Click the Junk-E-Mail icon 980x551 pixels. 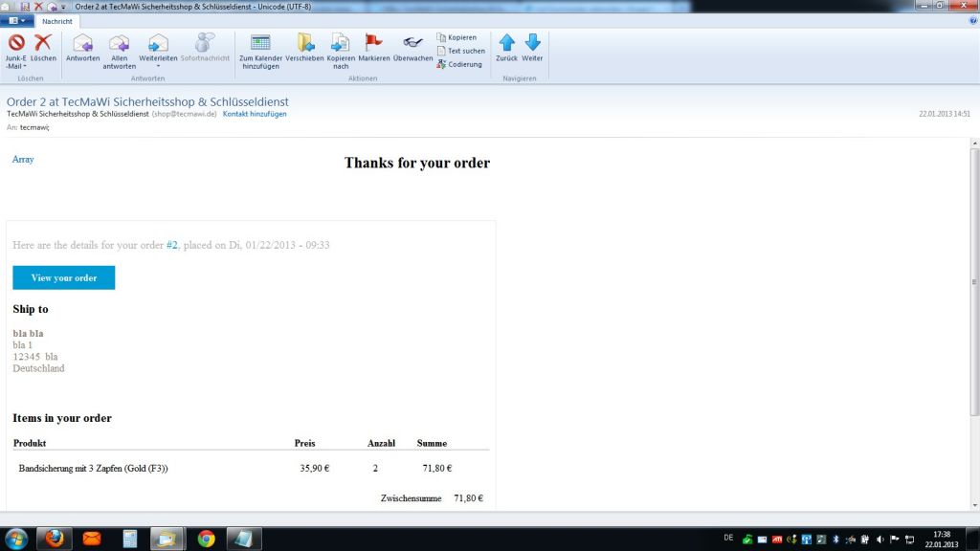pos(16,43)
